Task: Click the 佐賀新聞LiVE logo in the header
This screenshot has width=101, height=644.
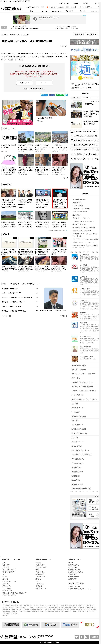Action: point(12,9)
